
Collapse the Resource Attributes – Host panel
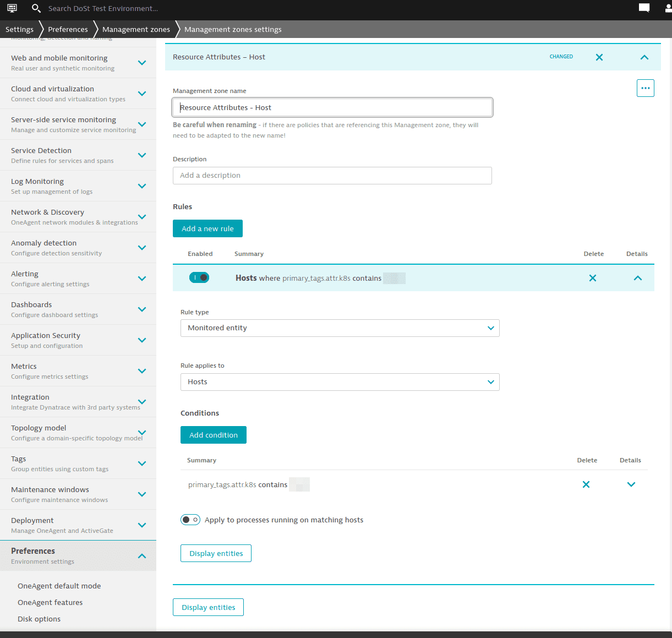644,57
